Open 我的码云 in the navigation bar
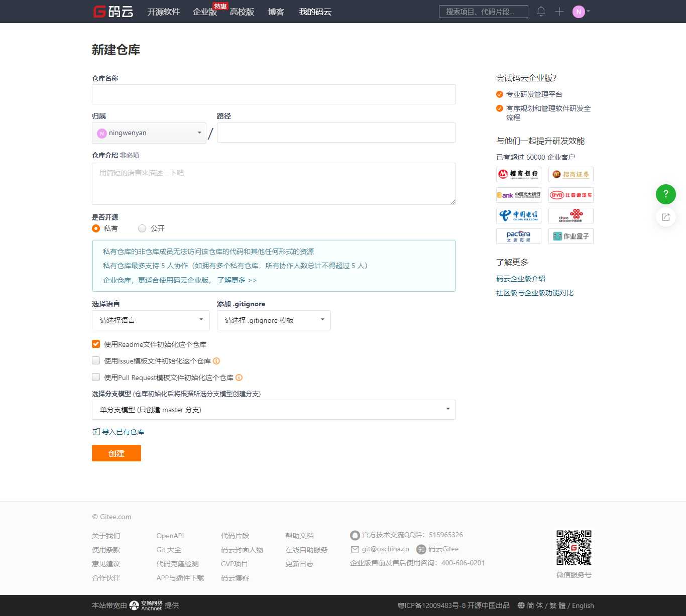Viewport: 686px width, 616px height. (315, 12)
